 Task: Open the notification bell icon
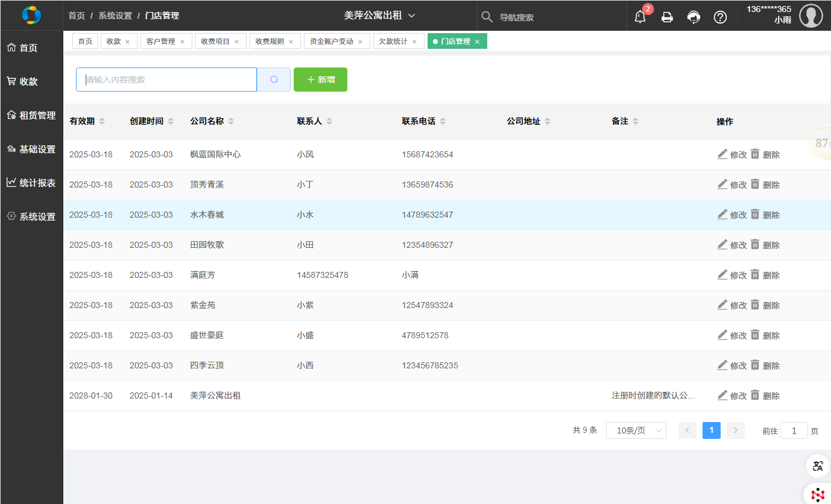[x=640, y=17]
